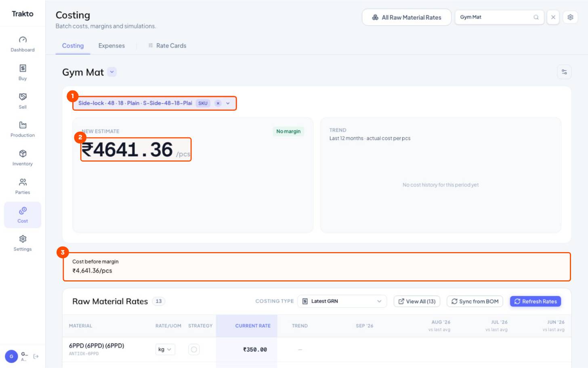Click Sync from BOM button
588x368 pixels.
(x=475, y=301)
